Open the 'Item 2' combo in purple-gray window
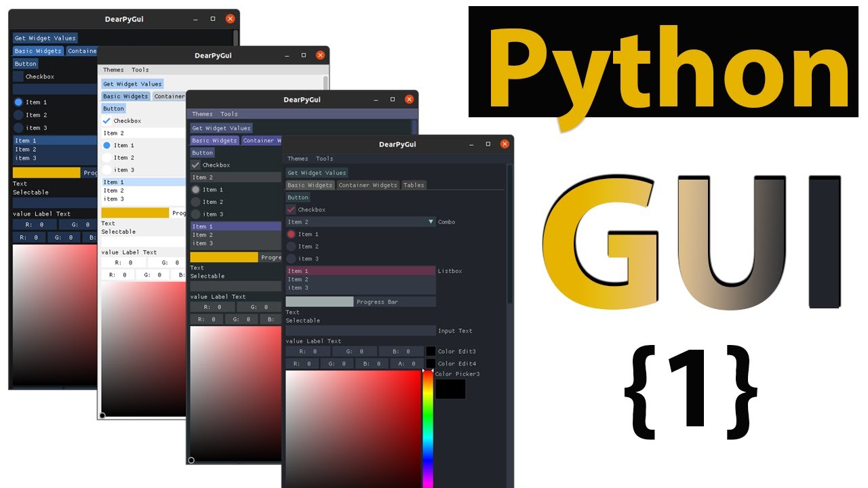Image resolution: width=868 pixels, height=488 pixels. point(235,177)
